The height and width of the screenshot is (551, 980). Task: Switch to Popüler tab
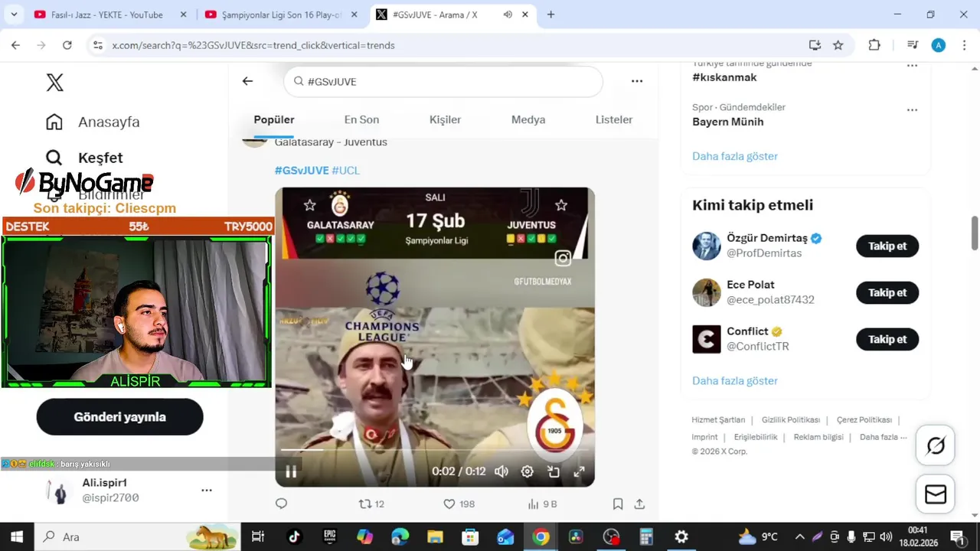(x=274, y=119)
